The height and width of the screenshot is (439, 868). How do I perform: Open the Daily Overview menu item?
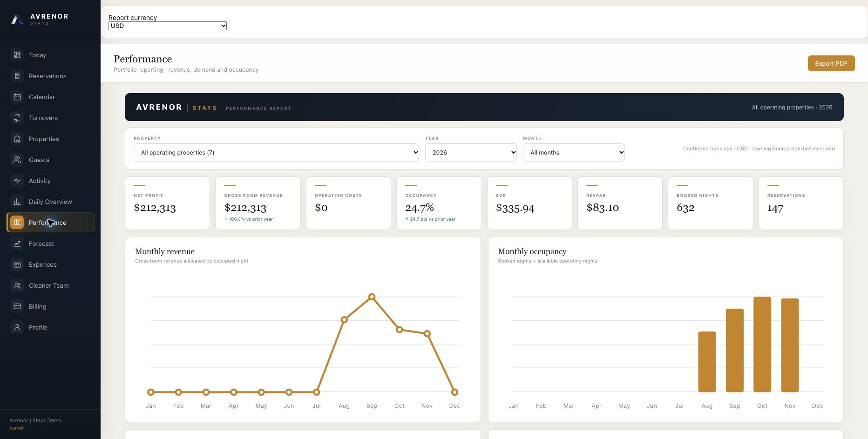(50, 202)
